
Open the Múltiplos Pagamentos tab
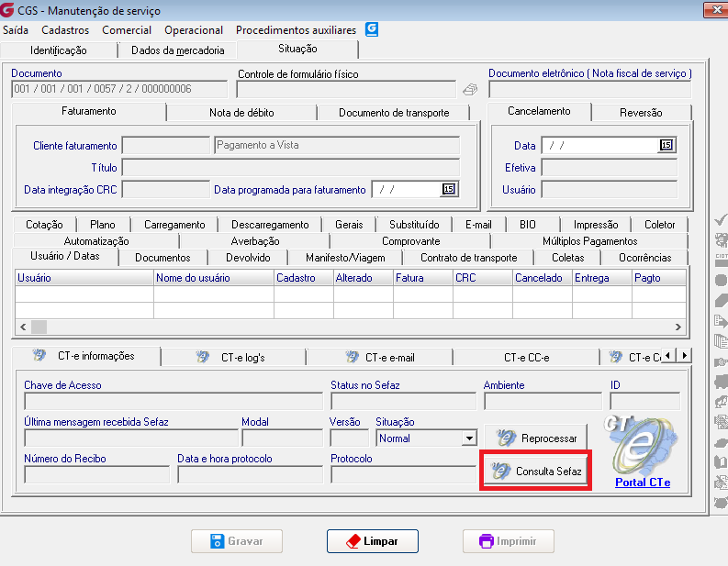pos(589,241)
